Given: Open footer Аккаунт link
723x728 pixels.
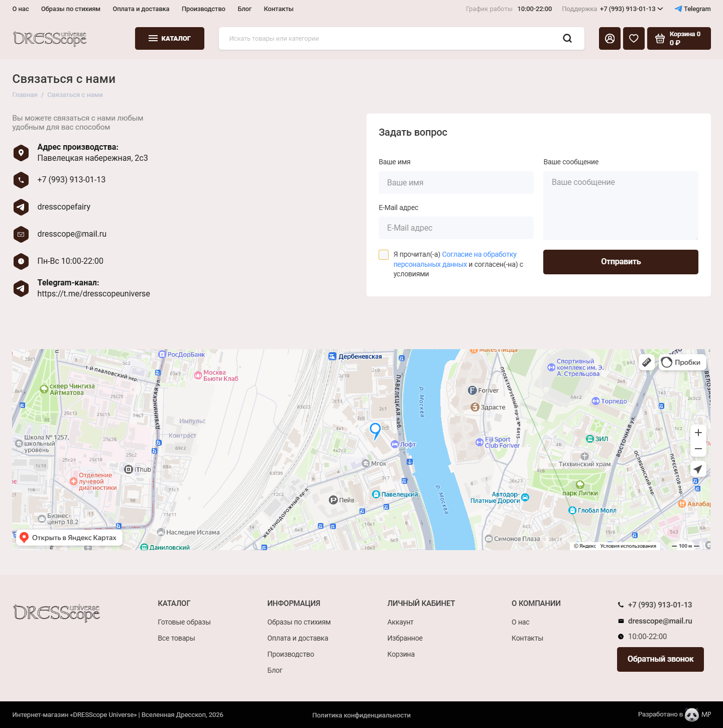Looking at the screenshot, I should pos(400,622).
